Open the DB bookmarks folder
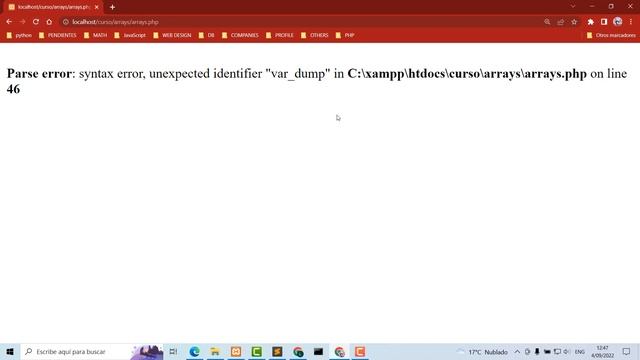Image resolution: width=640 pixels, height=360 pixels. coord(207,36)
